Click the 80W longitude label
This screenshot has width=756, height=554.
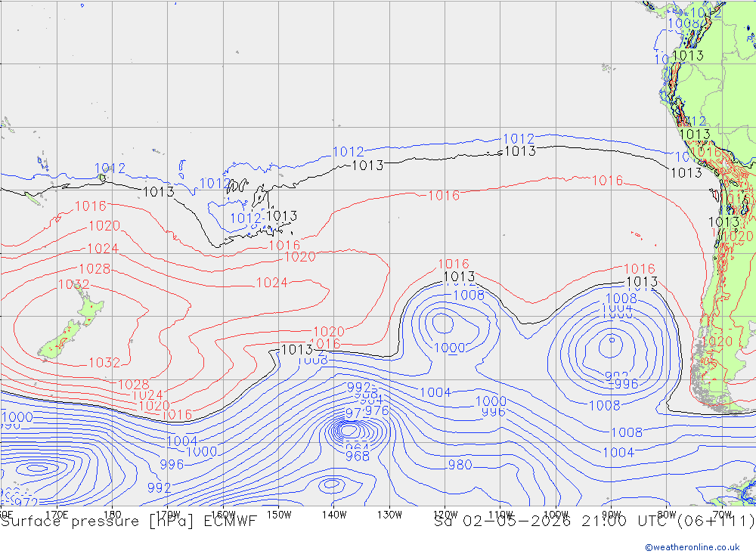[667, 515]
